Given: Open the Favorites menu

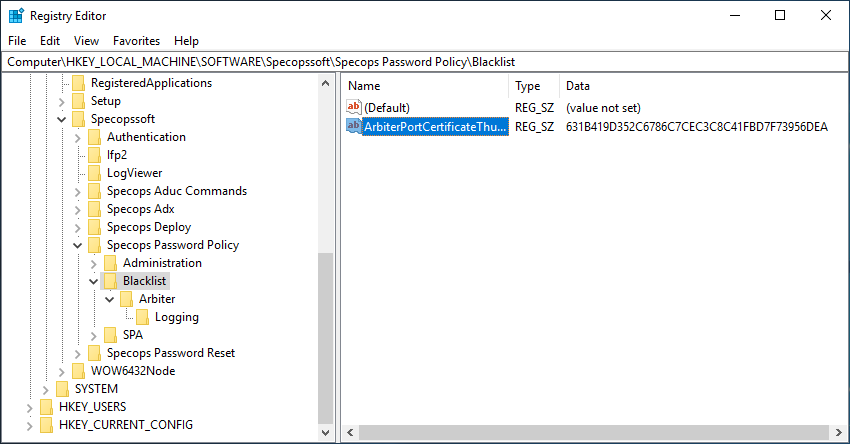Looking at the screenshot, I should click(x=136, y=41).
